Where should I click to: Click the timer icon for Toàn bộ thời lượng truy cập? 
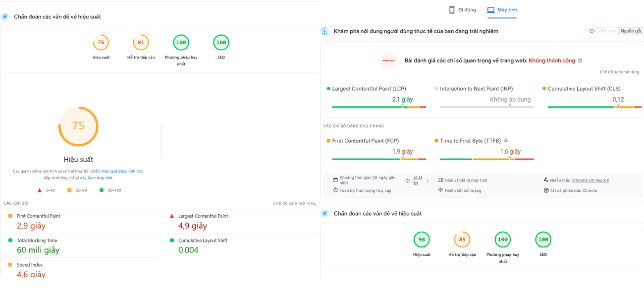click(336, 190)
